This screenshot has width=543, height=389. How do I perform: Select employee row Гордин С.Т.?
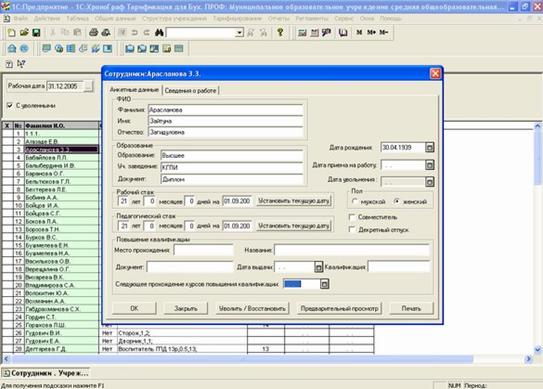(61, 317)
